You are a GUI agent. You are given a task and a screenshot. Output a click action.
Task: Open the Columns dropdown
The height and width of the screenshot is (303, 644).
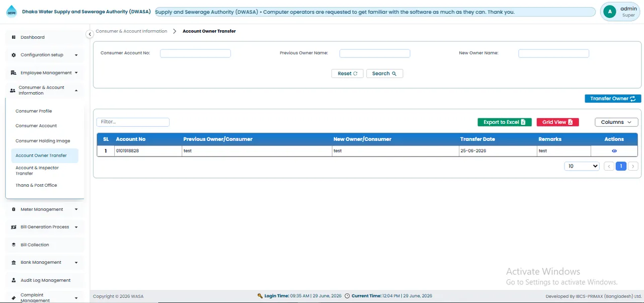click(x=616, y=122)
